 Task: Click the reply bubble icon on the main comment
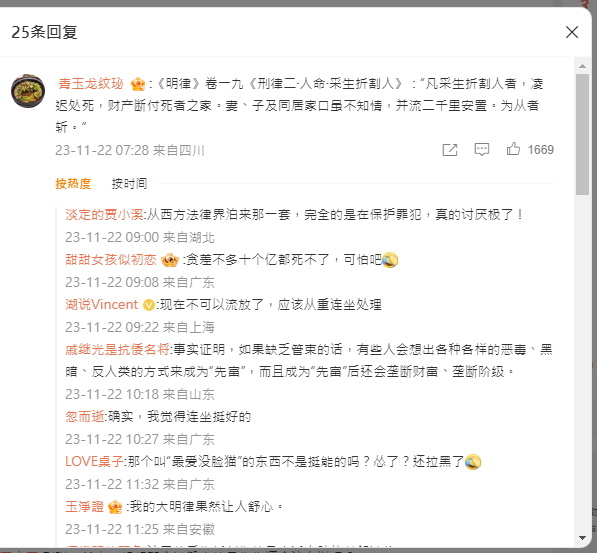(482, 149)
